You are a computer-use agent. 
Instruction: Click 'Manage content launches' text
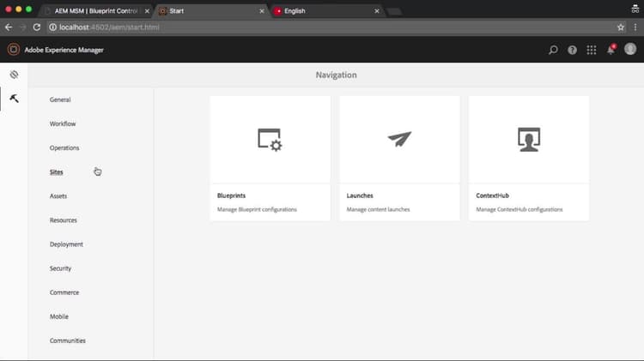coord(378,209)
